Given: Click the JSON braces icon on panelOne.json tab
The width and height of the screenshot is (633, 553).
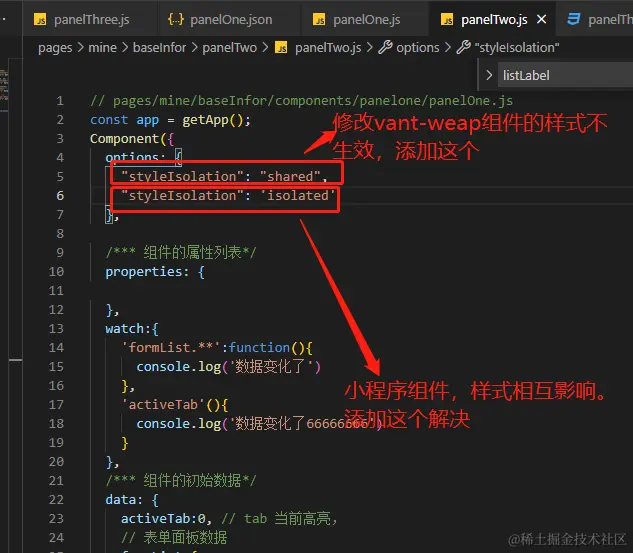Looking at the screenshot, I should click(176, 19).
